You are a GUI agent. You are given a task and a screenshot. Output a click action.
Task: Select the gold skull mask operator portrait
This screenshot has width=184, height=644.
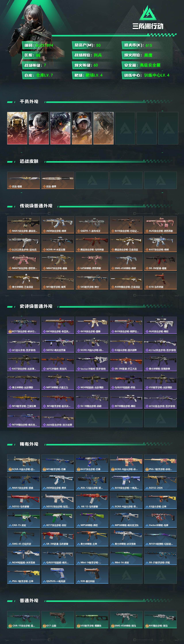[17, 128]
